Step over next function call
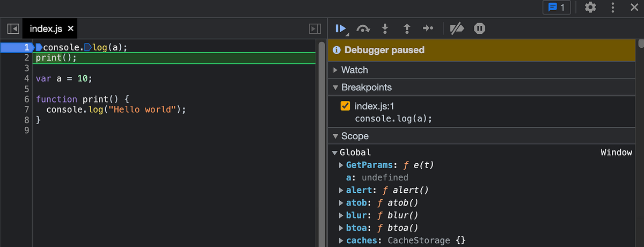 [x=363, y=28]
